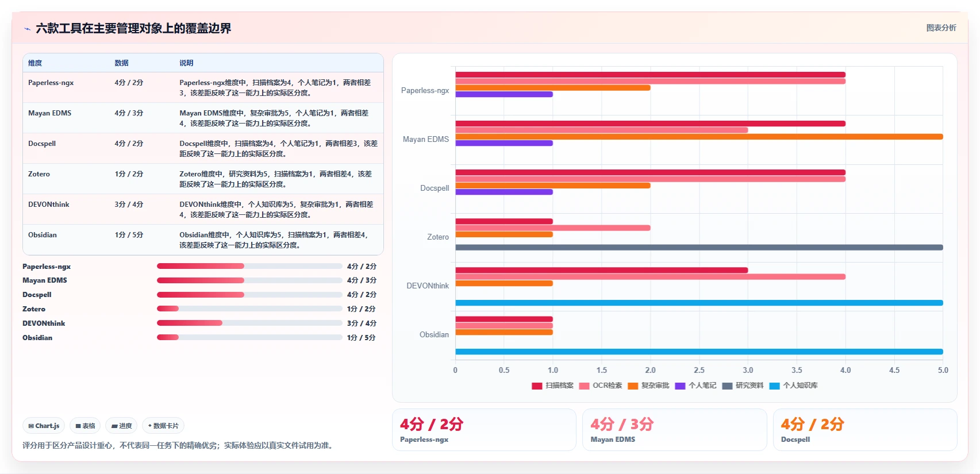Click the Mayan EDMS progress bar
This screenshot has width=980, height=474.
click(x=249, y=280)
